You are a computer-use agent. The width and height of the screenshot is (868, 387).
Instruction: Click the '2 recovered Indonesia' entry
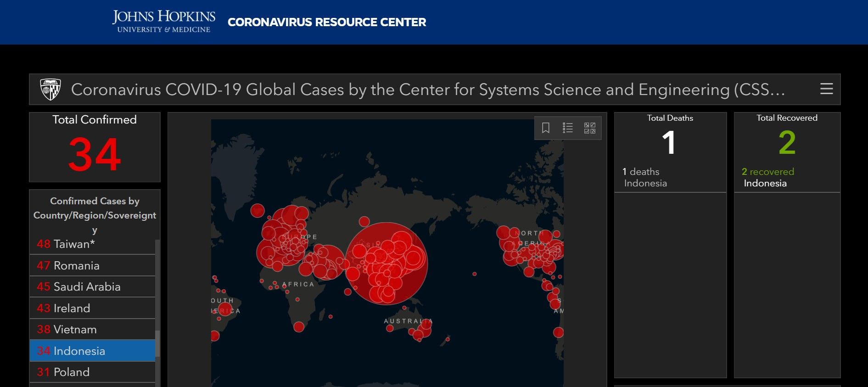787,177
